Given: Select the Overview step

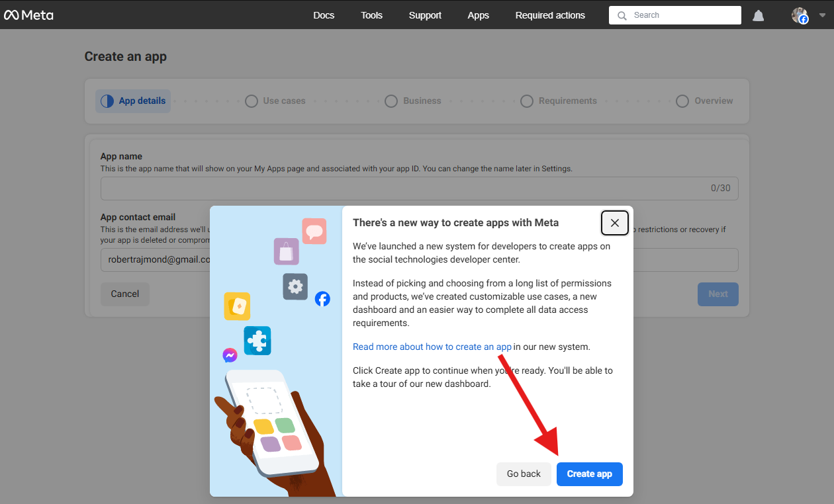Looking at the screenshot, I should click(x=704, y=101).
